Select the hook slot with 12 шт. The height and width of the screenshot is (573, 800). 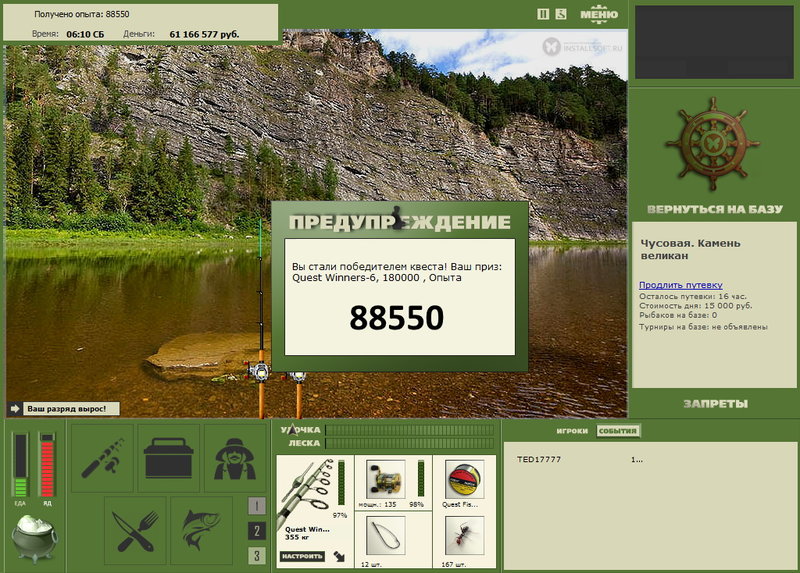pos(386,535)
